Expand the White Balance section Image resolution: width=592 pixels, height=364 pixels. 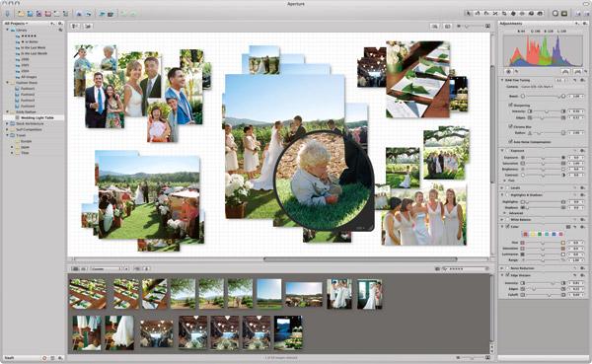pyautogui.click(x=502, y=219)
